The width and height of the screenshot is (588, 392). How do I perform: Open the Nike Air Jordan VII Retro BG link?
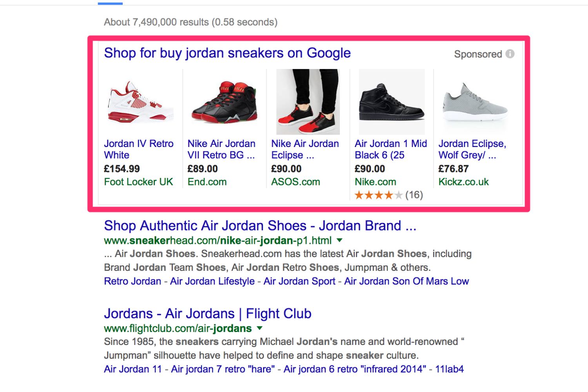pyautogui.click(x=221, y=149)
